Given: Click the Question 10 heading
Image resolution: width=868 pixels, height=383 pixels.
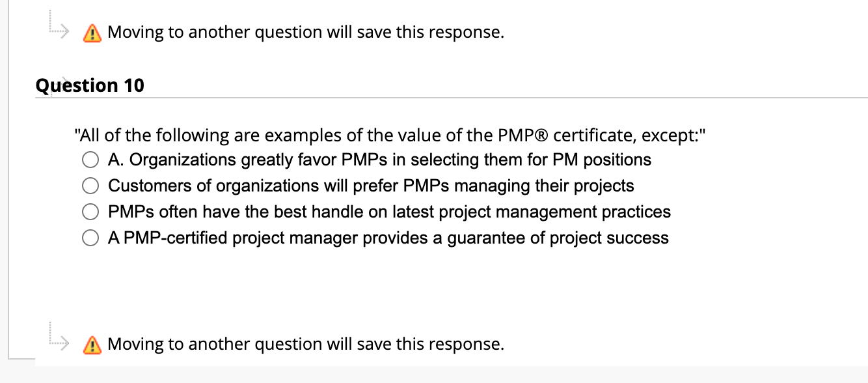Looking at the screenshot, I should (90, 85).
